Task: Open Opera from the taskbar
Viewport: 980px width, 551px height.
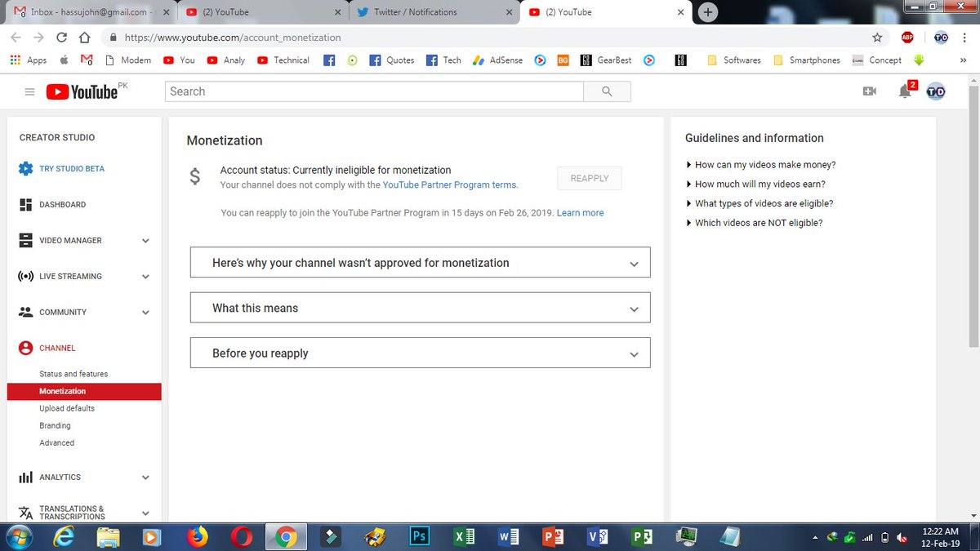Action: [241, 536]
